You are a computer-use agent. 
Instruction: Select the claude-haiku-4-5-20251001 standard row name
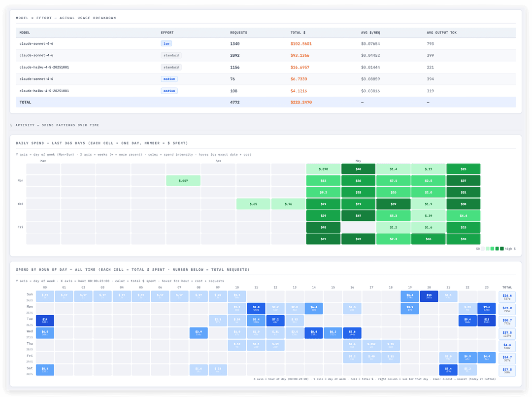[x=44, y=67]
